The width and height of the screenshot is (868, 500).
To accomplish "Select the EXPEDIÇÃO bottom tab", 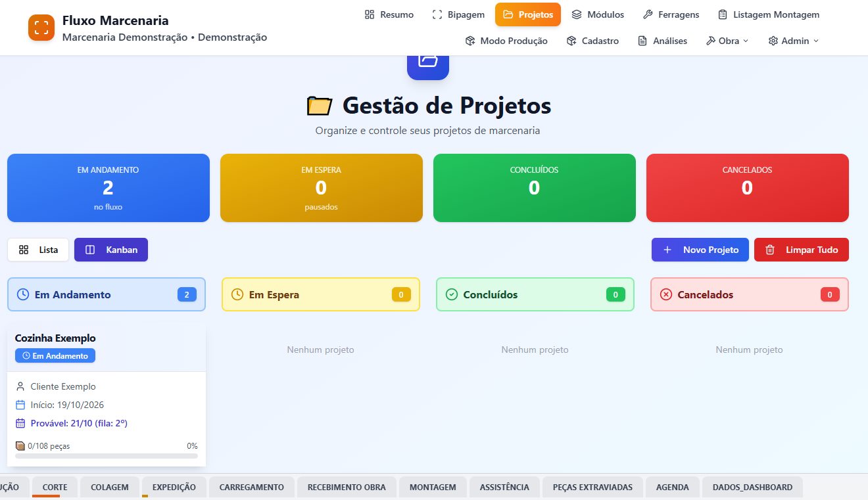I will point(174,487).
